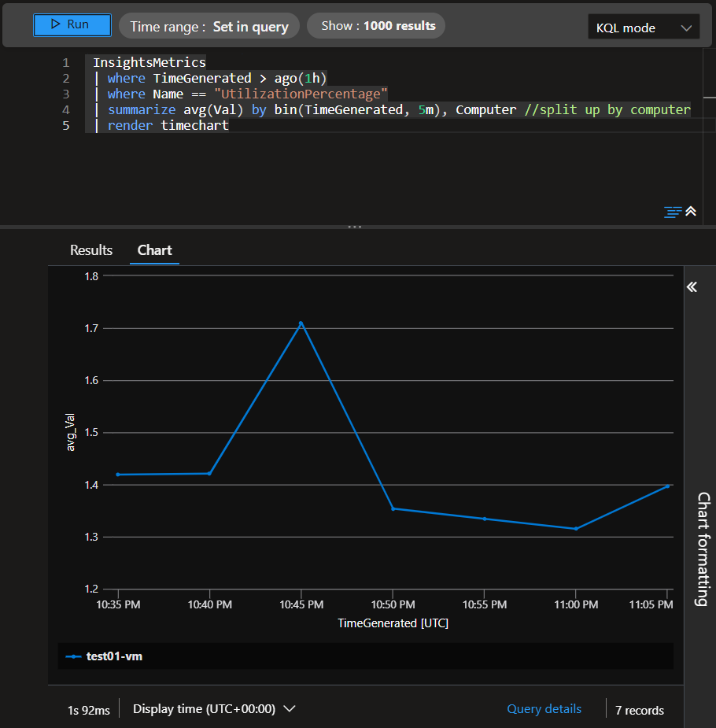Open Query details
The height and width of the screenshot is (728, 716).
pos(544,708)
